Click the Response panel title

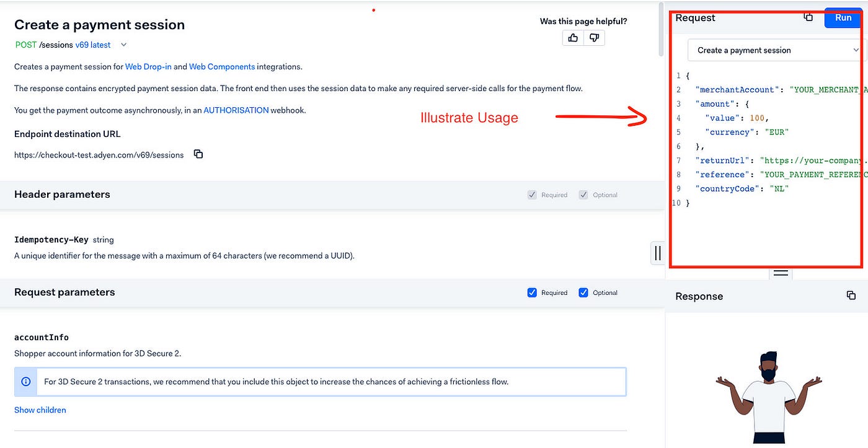(699, 296)
